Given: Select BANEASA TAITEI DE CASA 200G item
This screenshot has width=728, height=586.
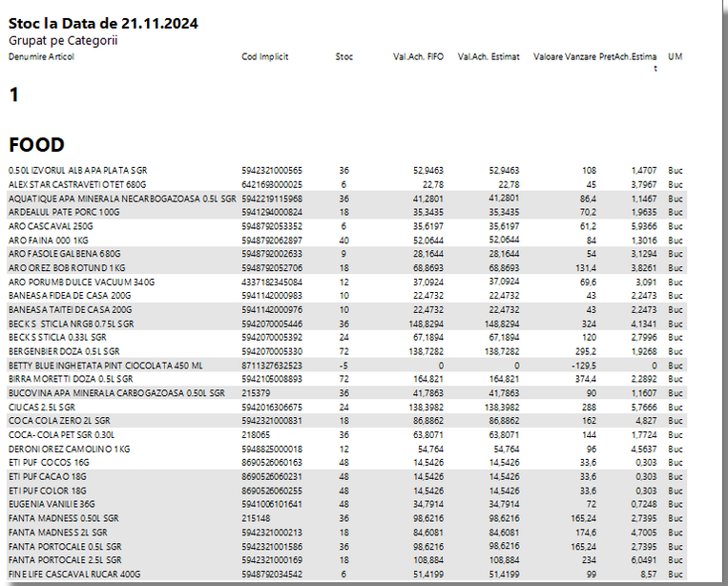Looking at the screenshot, I should [70, 310].
